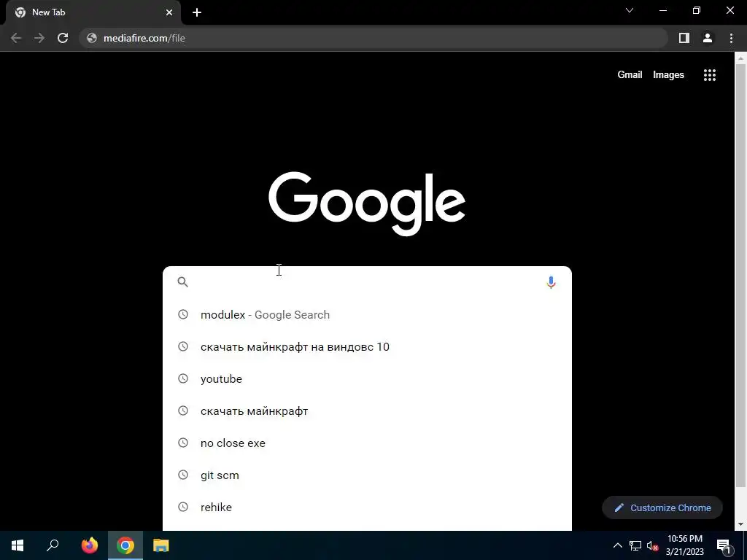The width and height of the screenshot is (747, 560).
Task: Select 'скачать майнкрафт на виндовс 10' suggestion
Action: [x=367, y=346]
